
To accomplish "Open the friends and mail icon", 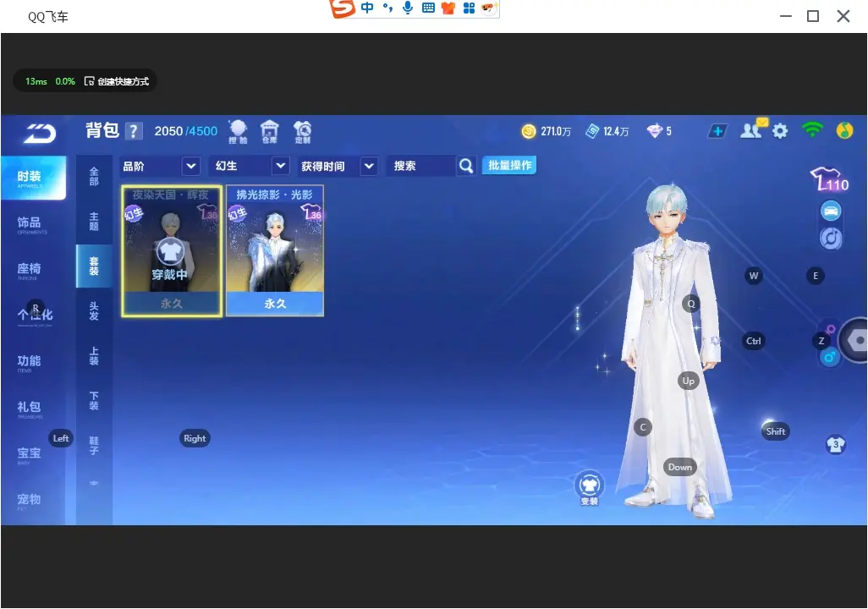I will point(754,129).
